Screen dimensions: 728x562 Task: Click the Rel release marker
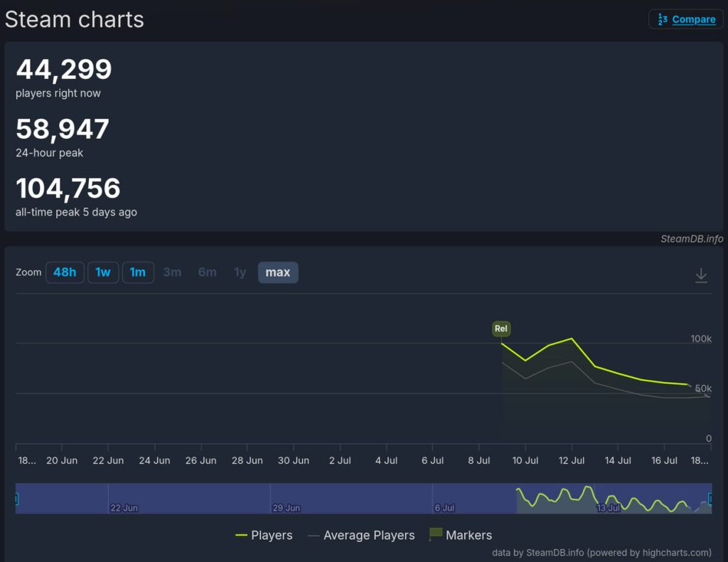[x=501, y=329]
